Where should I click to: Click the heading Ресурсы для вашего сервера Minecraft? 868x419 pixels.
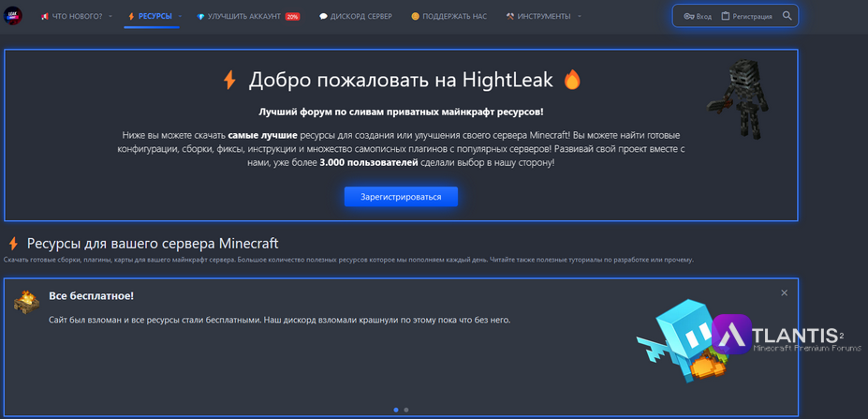click(x=153, y=244)
